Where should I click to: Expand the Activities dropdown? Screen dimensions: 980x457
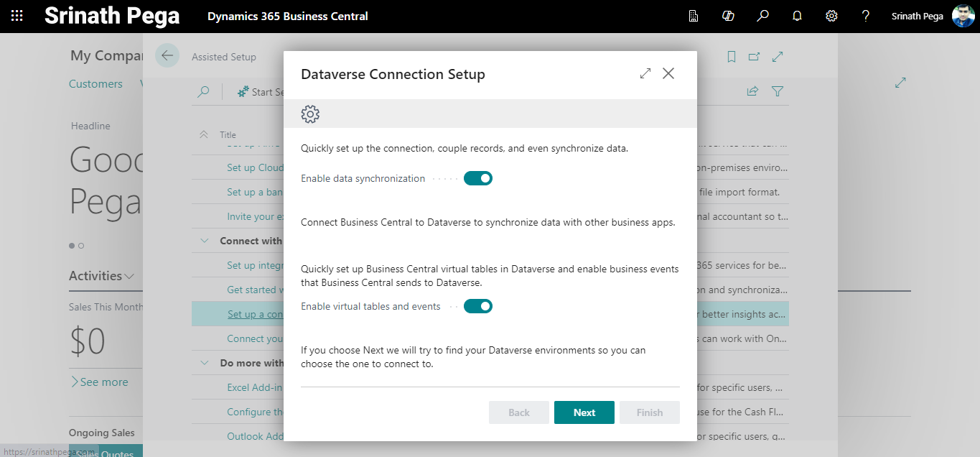129,276
